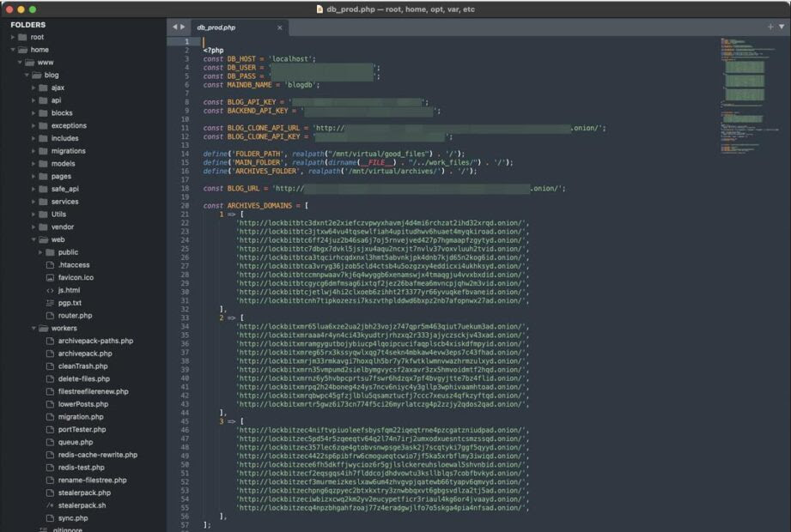Image resolution: width=791 pixels, height=532 pixels.
Task: Click the .htaccess file icon
Action: 50,265
